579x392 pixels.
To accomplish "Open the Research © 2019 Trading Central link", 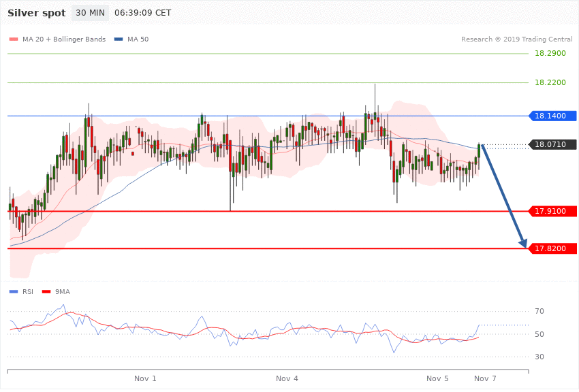I will pos(517,39).
